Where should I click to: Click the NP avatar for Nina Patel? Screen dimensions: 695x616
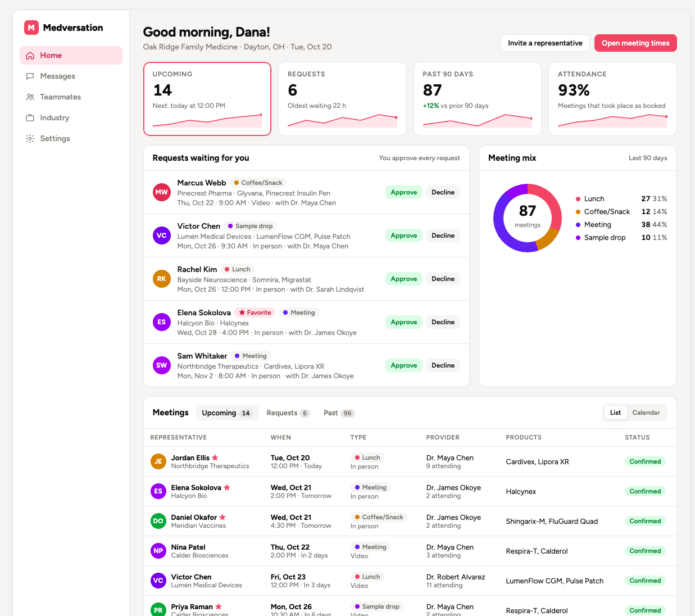tap(158, 551)
